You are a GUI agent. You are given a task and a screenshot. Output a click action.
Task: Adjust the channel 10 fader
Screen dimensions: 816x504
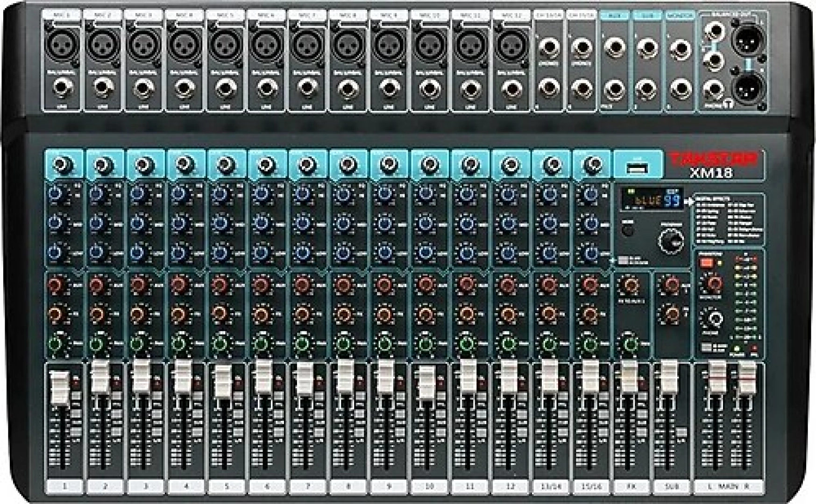(x=426, y=383)
